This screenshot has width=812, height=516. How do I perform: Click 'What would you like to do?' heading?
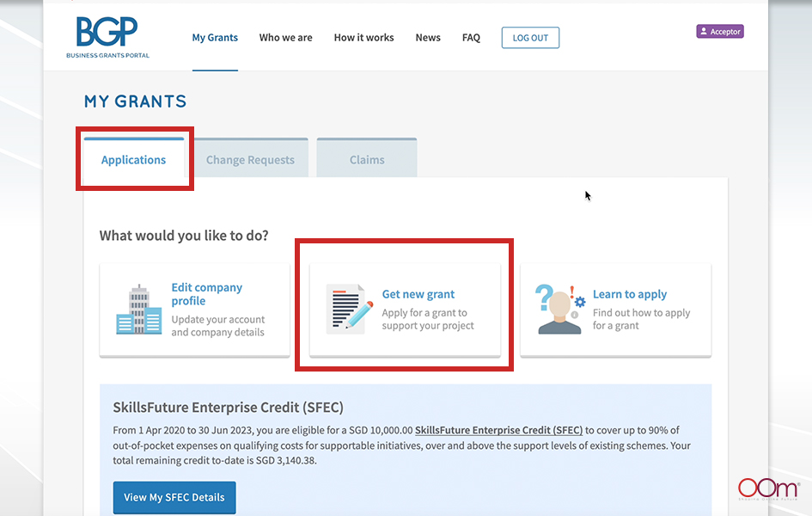click(184, 236)
